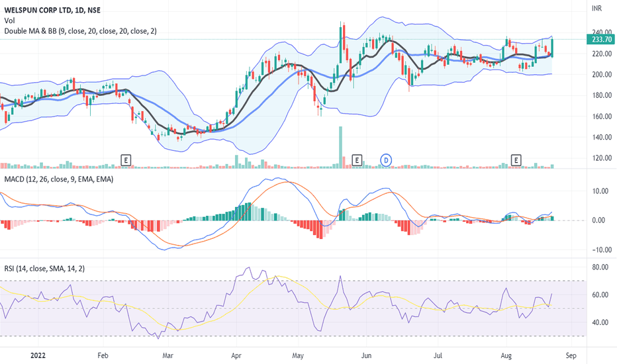This screenshot has height=364, width=617.
Task: Click the Jul label on time axis
Action: pyautogui.click(x=438, y=356)
